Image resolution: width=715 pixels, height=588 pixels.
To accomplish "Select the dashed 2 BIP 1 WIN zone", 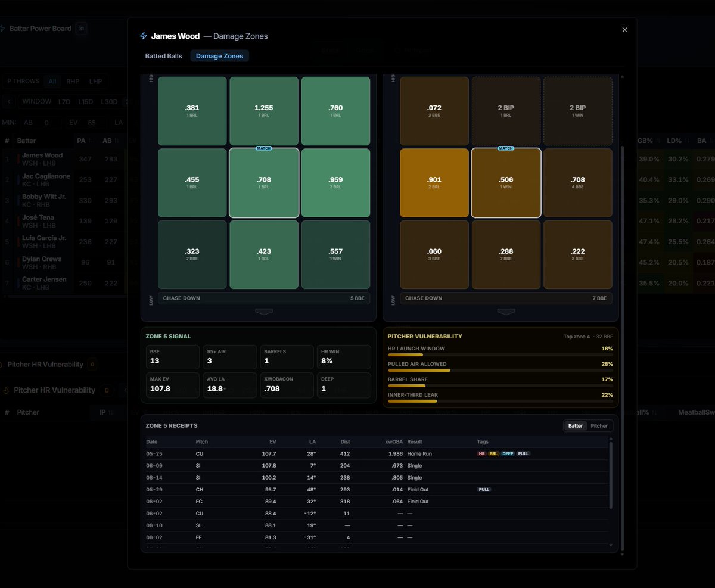I will [x=578, y=111].
